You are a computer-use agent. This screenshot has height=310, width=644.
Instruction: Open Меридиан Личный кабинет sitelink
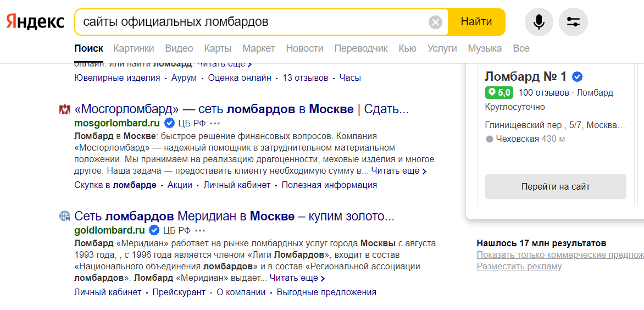pos(108,293)
